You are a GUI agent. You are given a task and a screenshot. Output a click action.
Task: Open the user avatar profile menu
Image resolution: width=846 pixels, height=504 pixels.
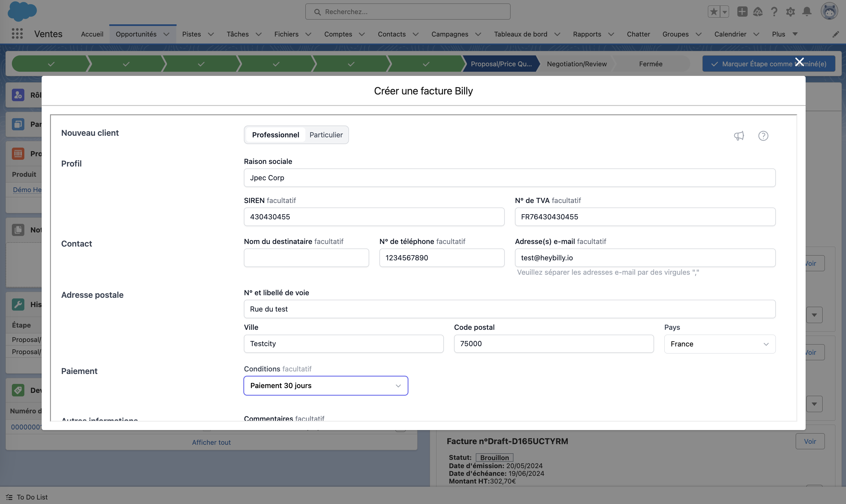[x=829, y=12]
